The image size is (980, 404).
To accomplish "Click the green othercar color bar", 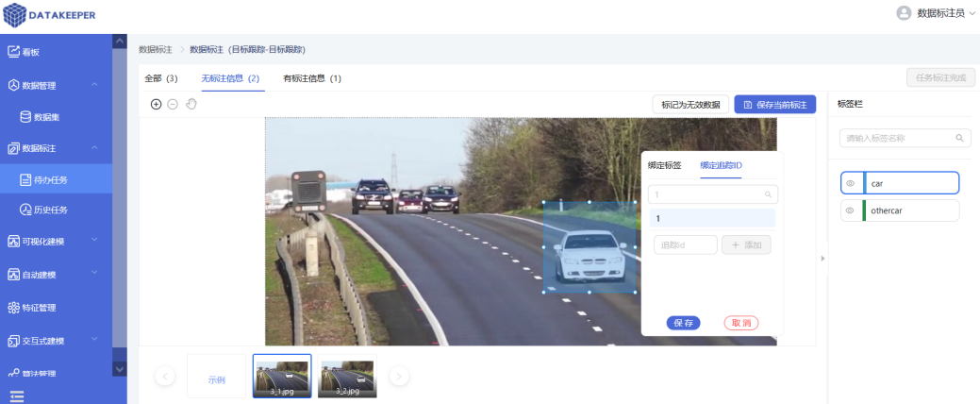I will 864,210.
